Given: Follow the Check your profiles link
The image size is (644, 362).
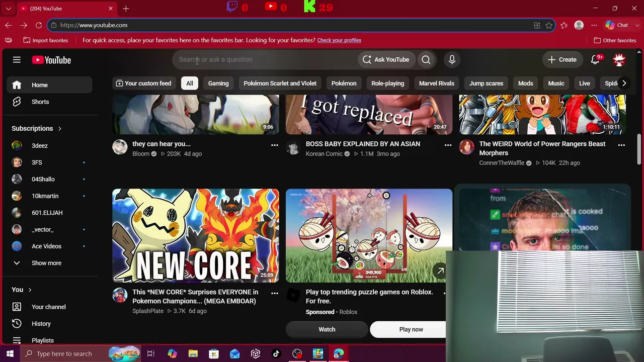Looking at the screenshot, I should pyautogui.click(x=339, y=40).
